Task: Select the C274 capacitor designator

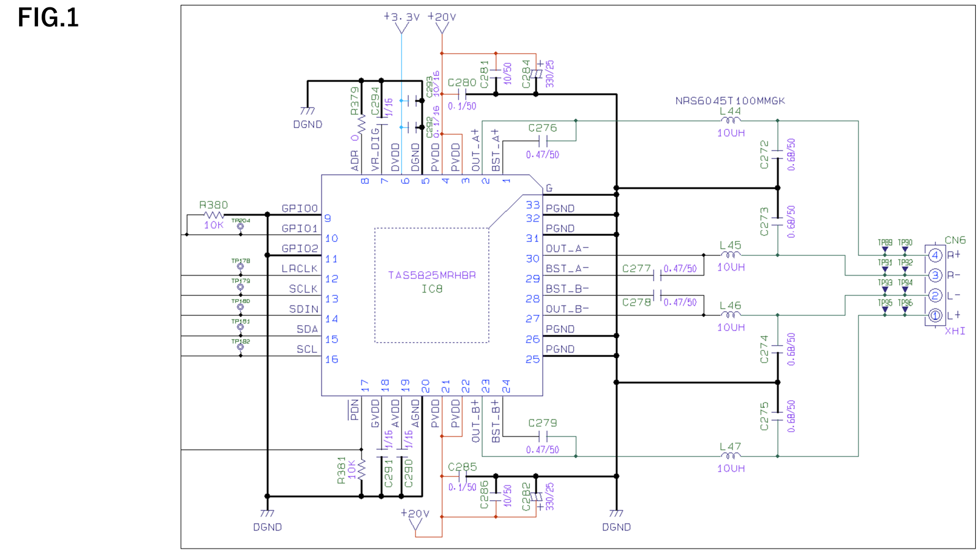Action: (764, 349)
